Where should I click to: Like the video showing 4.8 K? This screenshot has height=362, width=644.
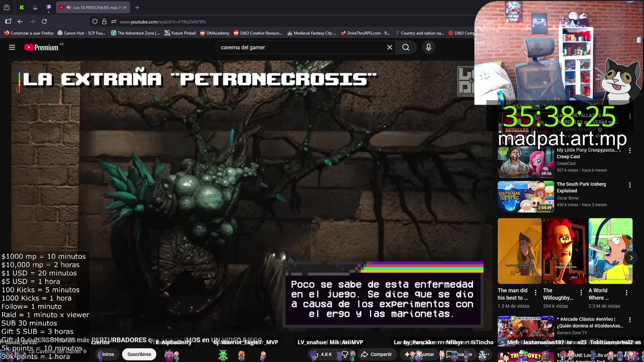pos(321,354)
